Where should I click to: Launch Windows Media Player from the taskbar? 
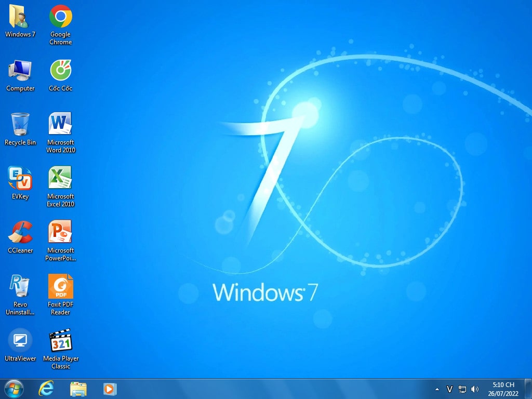point(110,389)
